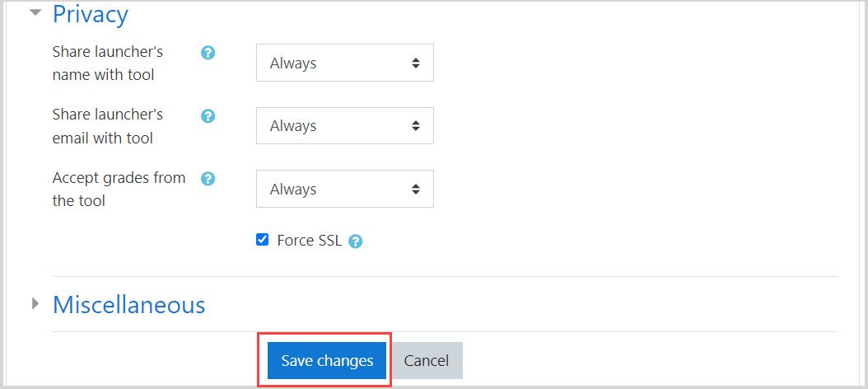Click the Accept grades from the tool label
Viewport: 868px width, 389px height.
(119, 189)
